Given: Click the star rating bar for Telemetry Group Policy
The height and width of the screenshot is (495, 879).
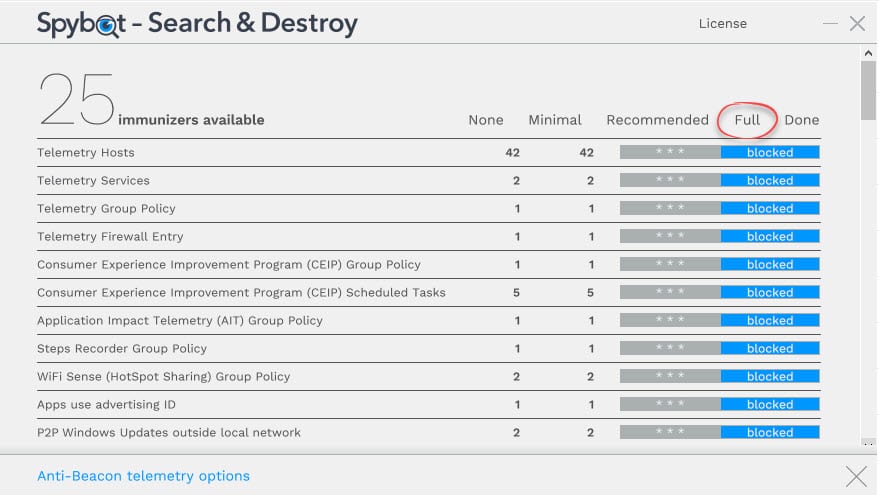Looking at the screenshot, I should [x=670, y=208].
